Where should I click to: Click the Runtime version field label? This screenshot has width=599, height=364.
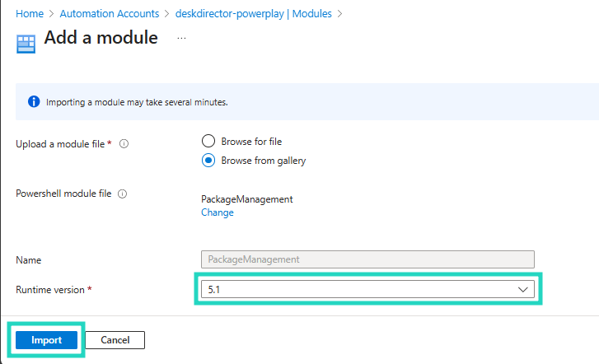51,290
